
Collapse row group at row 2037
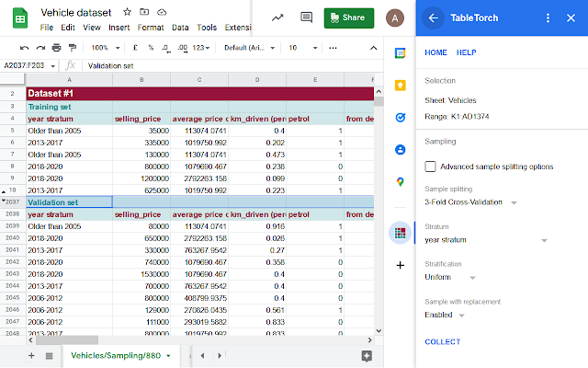(x=5, y=201)
